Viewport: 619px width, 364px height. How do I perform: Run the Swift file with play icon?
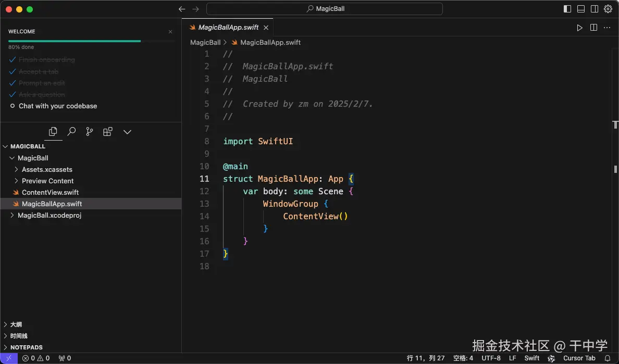point(579,28)
